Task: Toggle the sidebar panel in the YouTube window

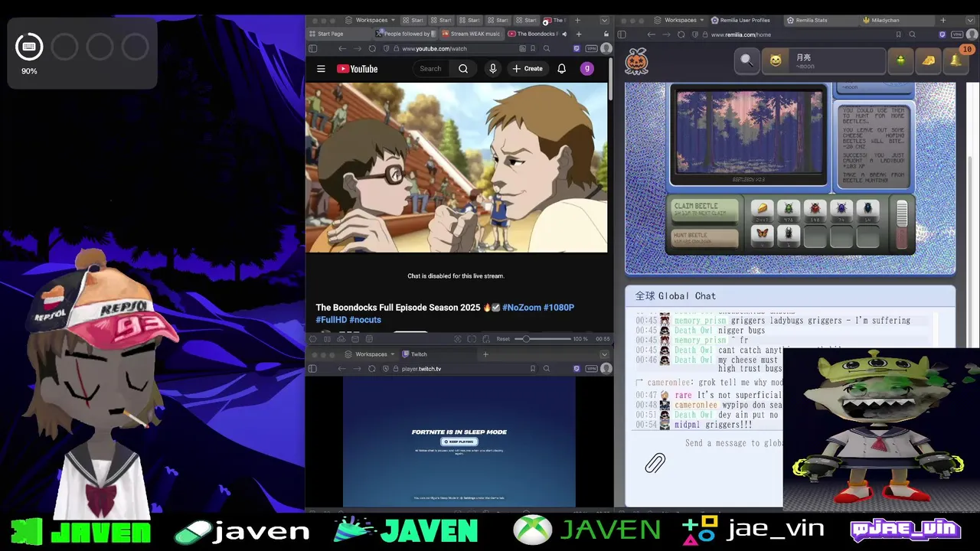Action: (312, 48)
